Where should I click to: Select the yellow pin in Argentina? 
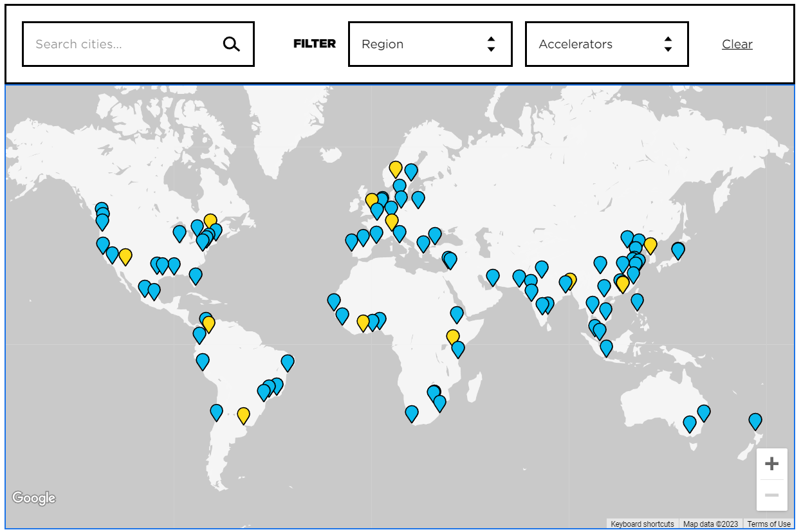point(243,415)
